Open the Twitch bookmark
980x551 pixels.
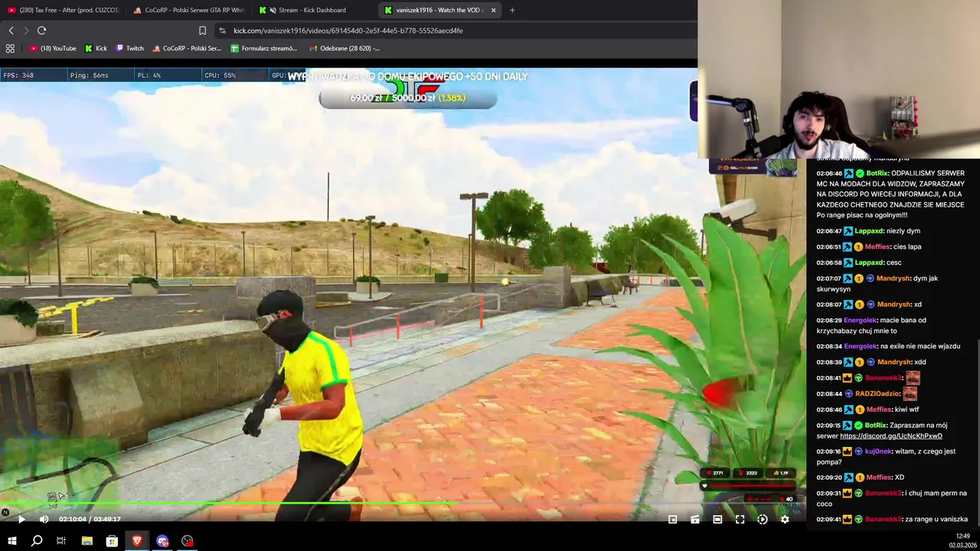click(x=129, y=48)
